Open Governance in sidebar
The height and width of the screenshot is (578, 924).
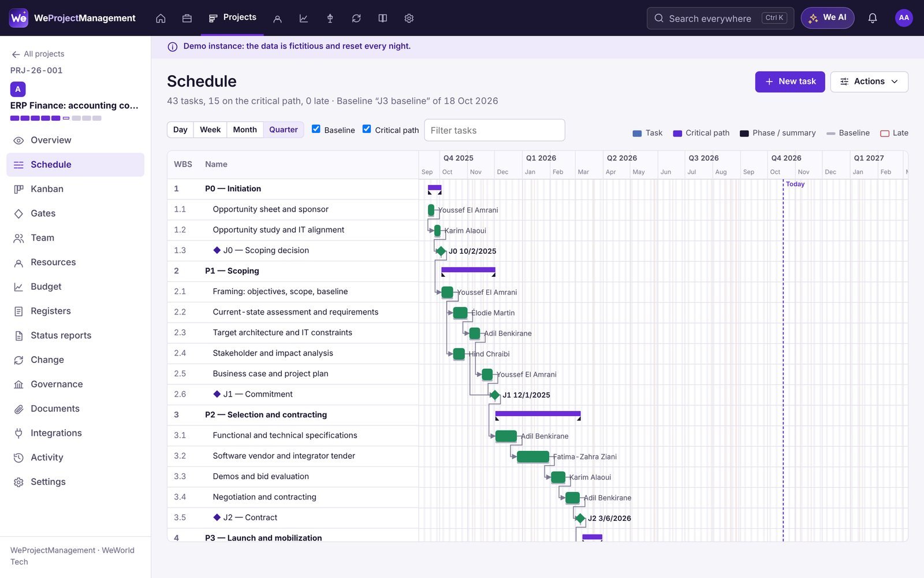(75, 384)
